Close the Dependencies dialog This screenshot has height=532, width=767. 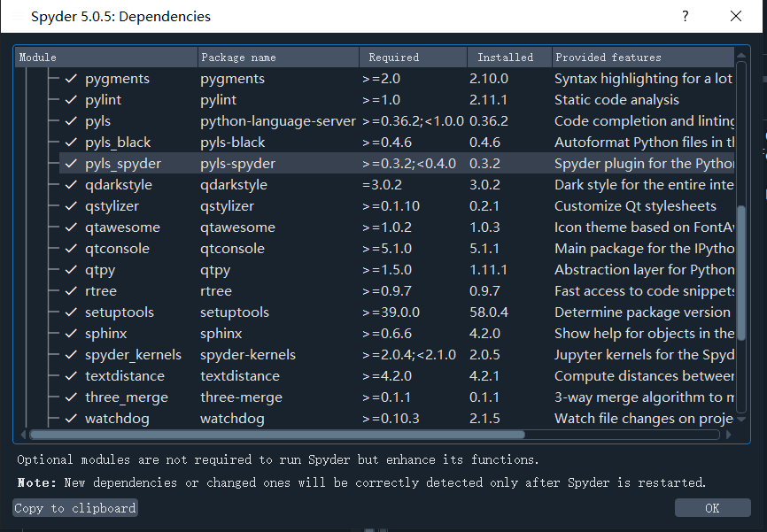736,16
